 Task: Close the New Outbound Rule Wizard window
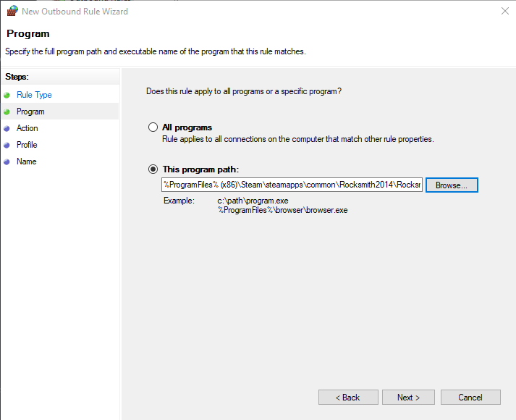point(503,11)
